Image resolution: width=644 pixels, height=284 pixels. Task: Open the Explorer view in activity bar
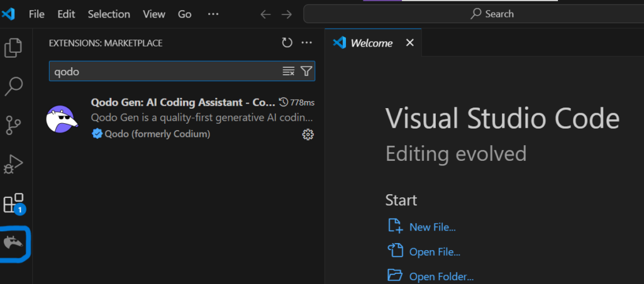pos(13,48)
